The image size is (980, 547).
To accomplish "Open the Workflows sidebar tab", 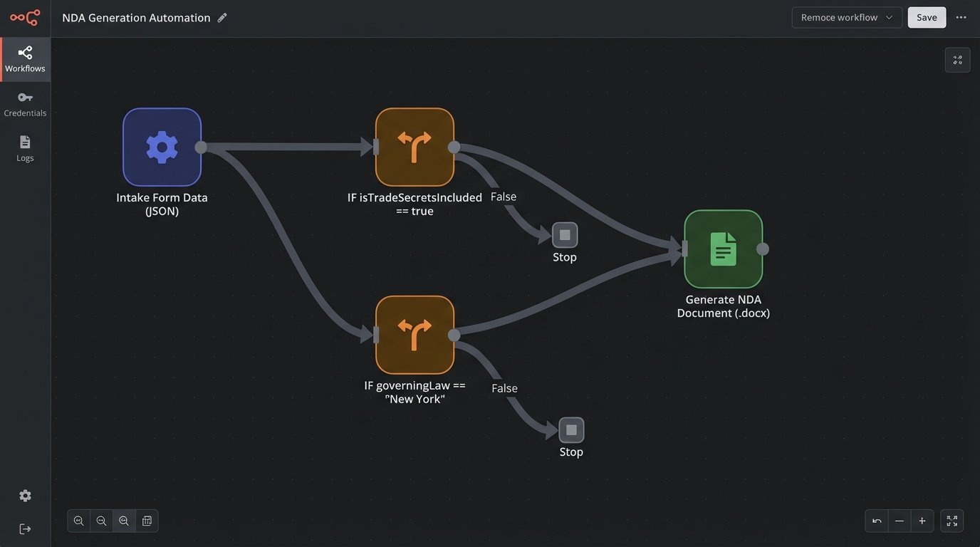I will (x=25, y=59).
